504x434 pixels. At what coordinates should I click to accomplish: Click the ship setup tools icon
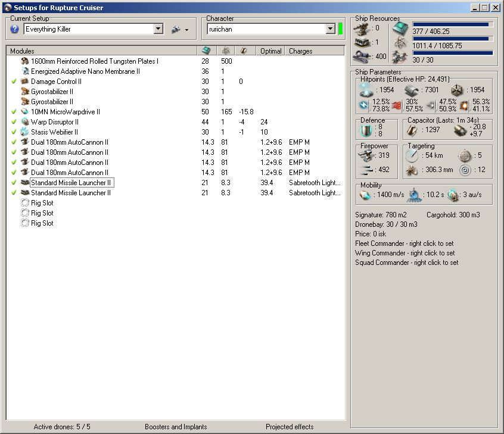pos(176,29)
